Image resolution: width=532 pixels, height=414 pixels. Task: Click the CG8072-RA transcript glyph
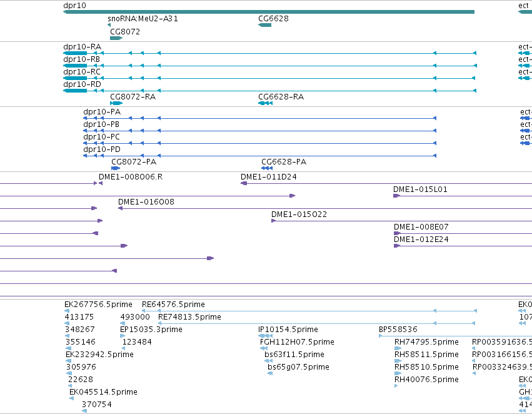(x=116, y=103)
